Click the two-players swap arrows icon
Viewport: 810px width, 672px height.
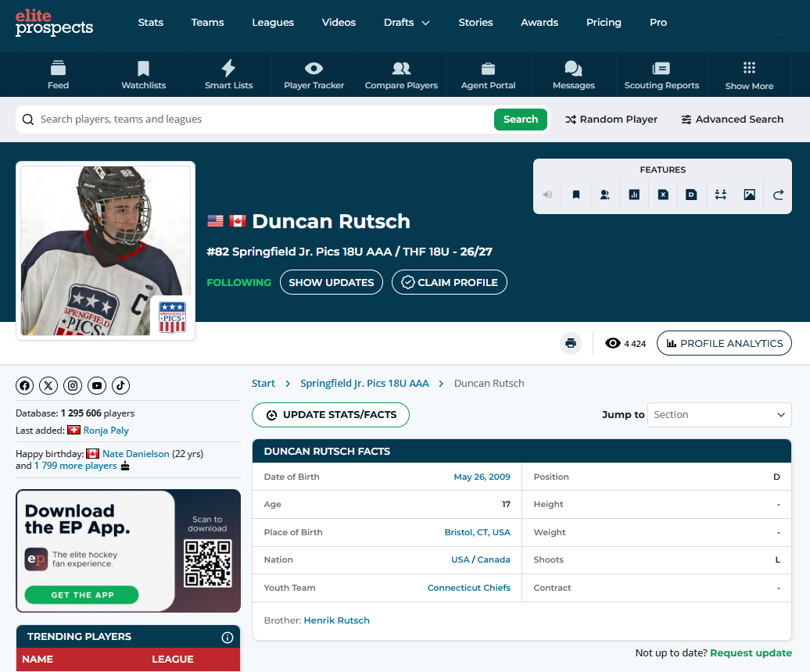point(721,195)
